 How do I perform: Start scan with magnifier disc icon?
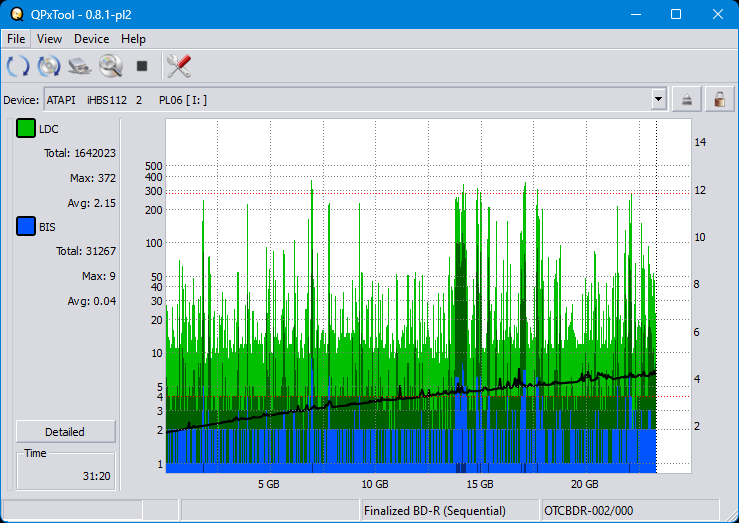coord(111,65)
